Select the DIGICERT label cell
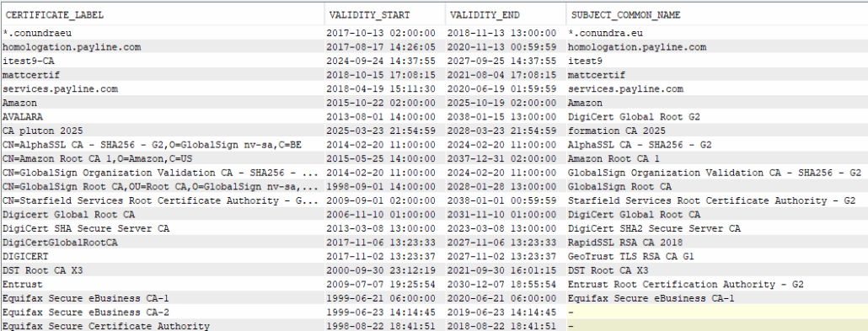The width and height of the screenshot is (868, 331). click(162, 256)
